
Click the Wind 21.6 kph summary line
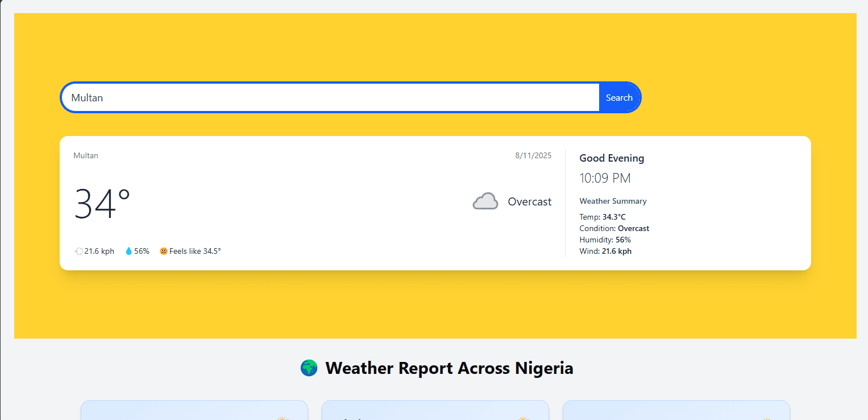tap(605, 251)
